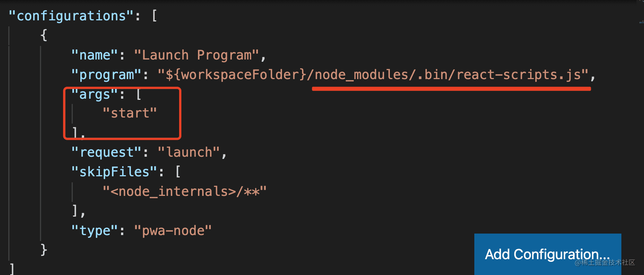Click the closing bracket of args array
This screenshot has width=644, height=275.
[x=75, y=133]
